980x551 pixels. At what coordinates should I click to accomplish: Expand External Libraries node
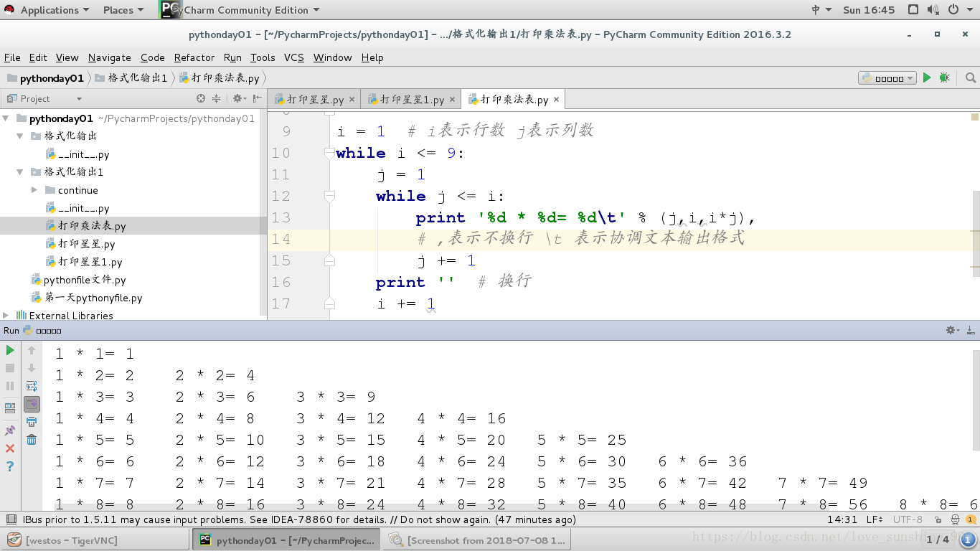pyautogui.click(x=6, y=316)
